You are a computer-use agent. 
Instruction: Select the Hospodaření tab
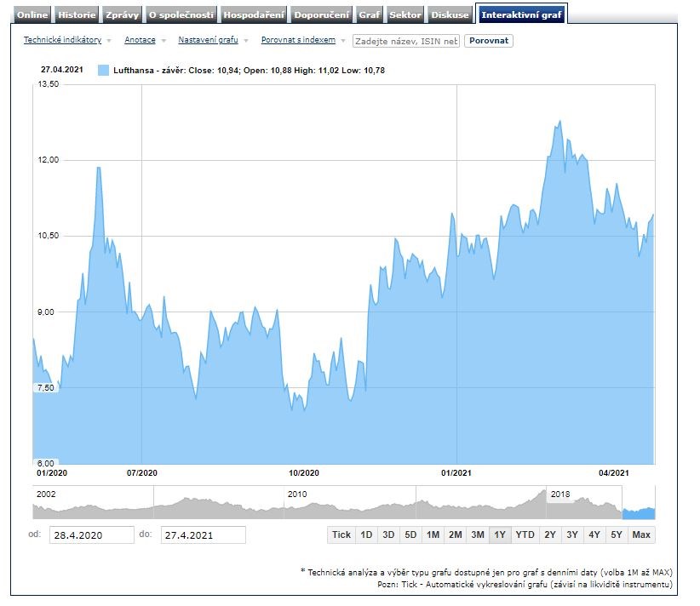click(254, 14)
